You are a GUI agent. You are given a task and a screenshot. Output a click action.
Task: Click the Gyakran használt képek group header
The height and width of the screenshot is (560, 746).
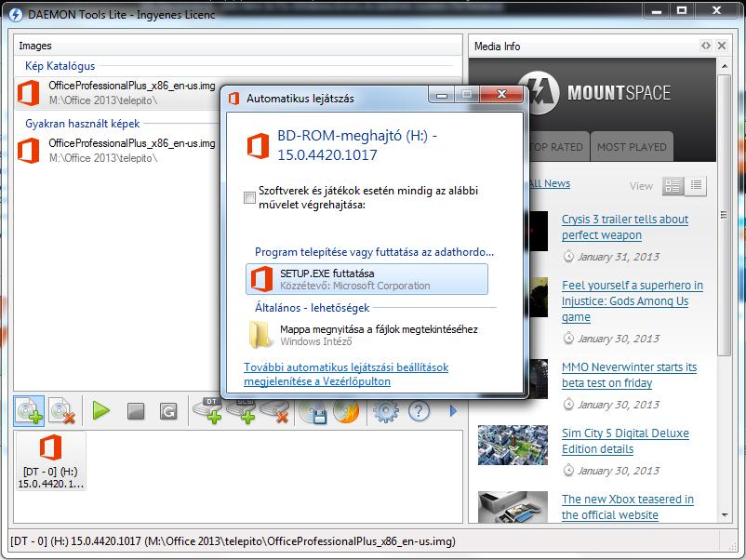[x=82, y=124]
